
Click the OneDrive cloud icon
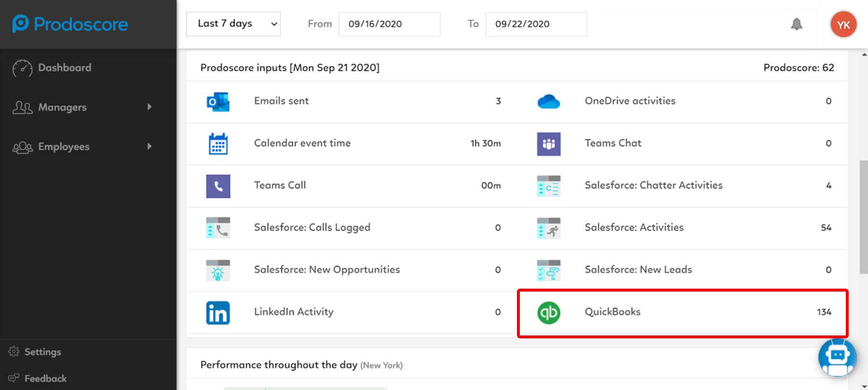[549, 101]
